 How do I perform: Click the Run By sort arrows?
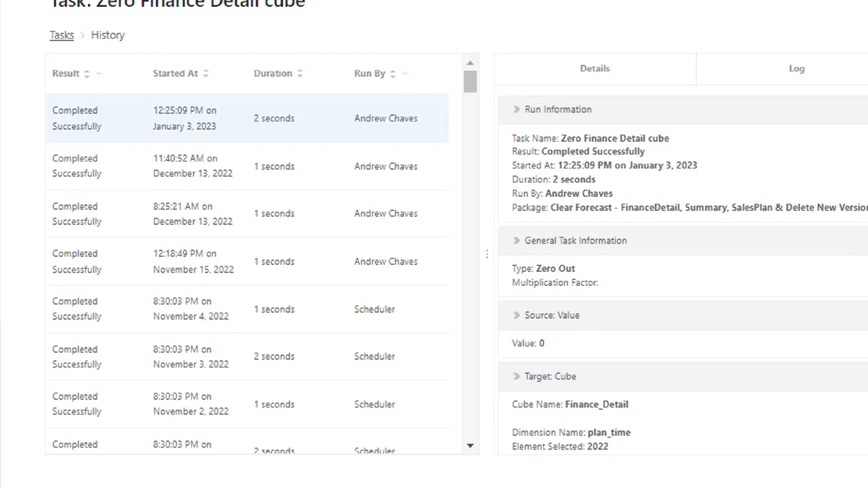[x=393, y=74]
